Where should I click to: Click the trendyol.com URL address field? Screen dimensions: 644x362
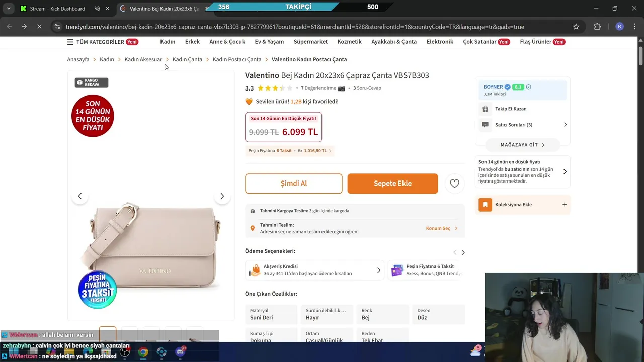[x=295, y=27]
